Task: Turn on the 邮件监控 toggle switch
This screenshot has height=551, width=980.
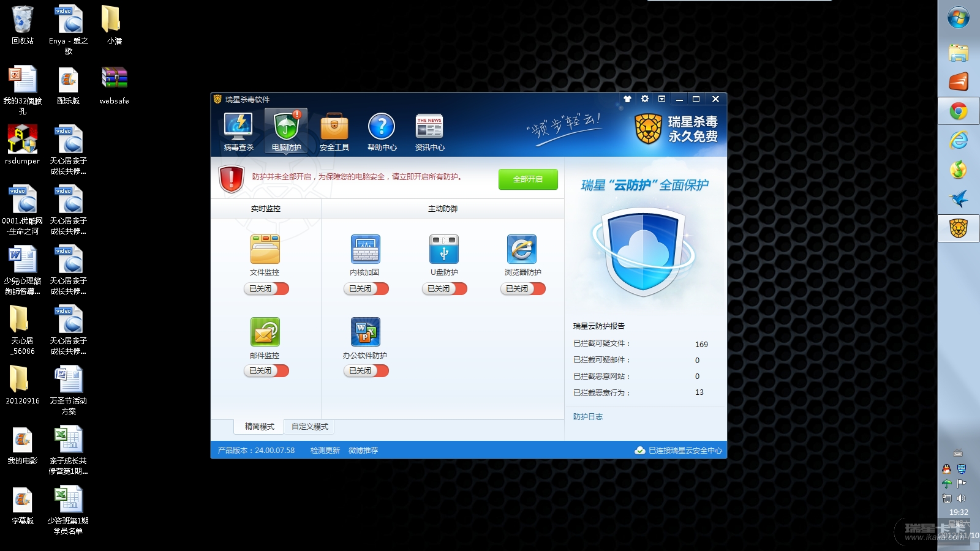Action: (x=266, y=370)
